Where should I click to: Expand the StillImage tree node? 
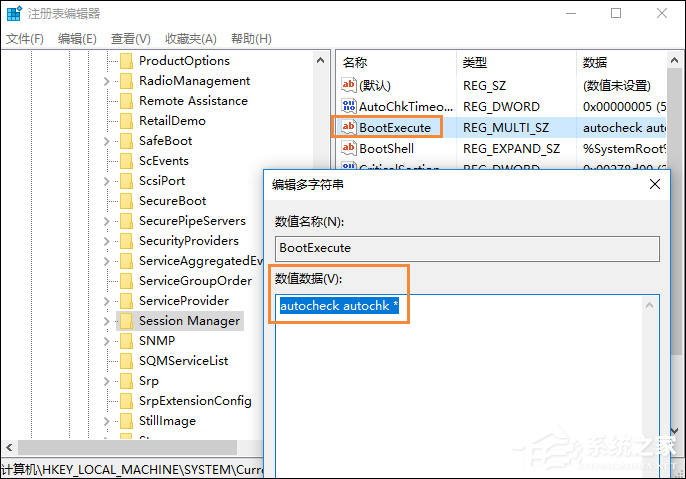(106, 421)
